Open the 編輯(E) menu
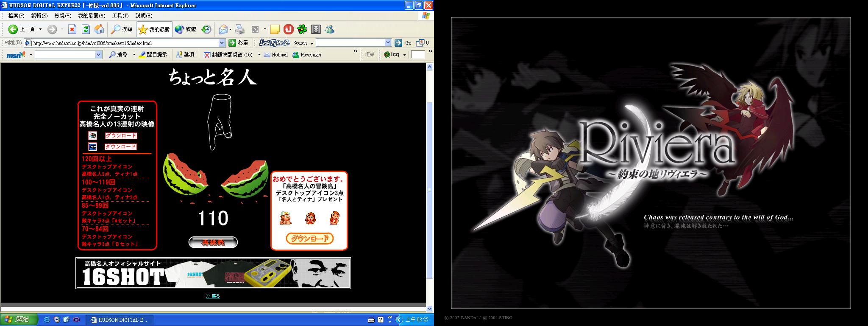Image resolution: width=868 pixels, height=326 pixels. [x=39, y=15]
